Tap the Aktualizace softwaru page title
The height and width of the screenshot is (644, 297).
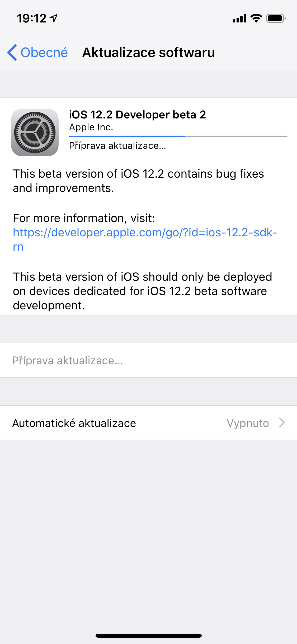pos(149,52)
